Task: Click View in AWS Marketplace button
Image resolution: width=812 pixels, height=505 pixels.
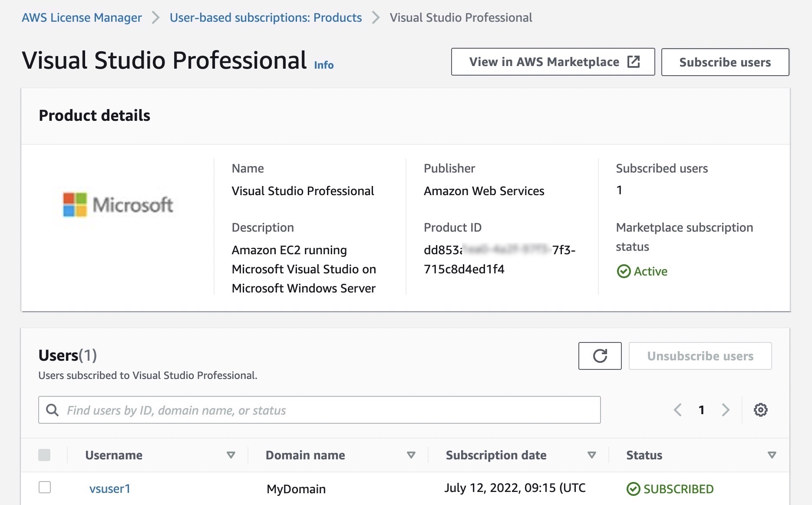Action: coord(553,62)
